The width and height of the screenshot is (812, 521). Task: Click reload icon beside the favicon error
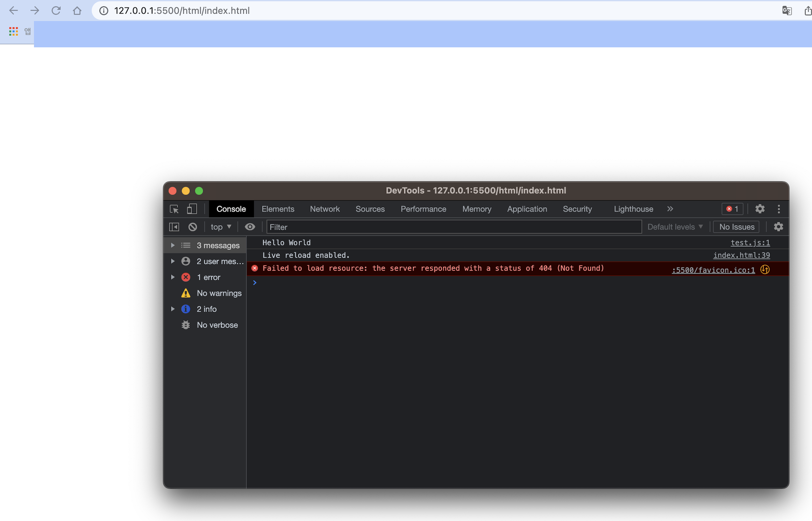point(765,270)
